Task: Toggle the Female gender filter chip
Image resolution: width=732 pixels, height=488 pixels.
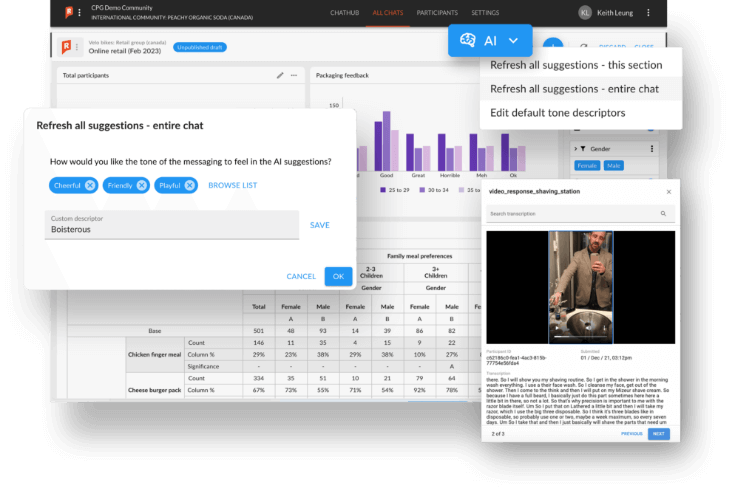Action: coord(587,165)
